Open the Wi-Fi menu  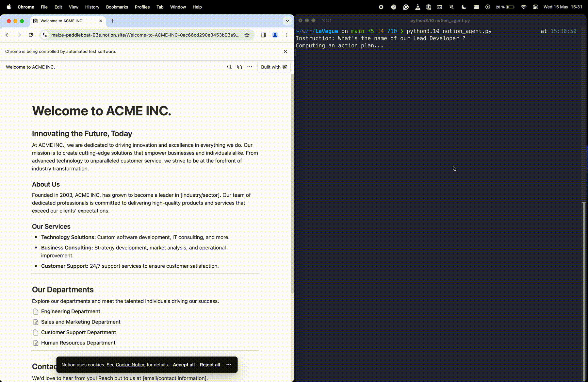click(x=524, y=7)
